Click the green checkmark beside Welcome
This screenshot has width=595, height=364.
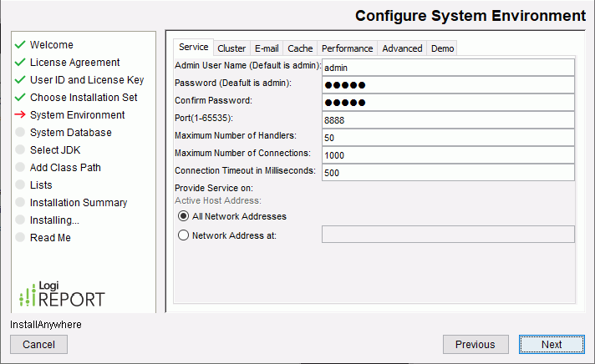(x=20, y=45)
